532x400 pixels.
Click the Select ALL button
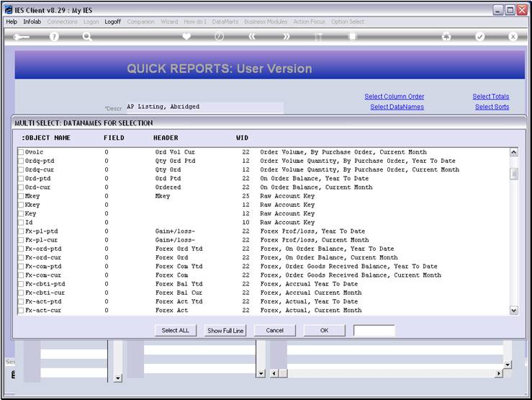point(176,330)
